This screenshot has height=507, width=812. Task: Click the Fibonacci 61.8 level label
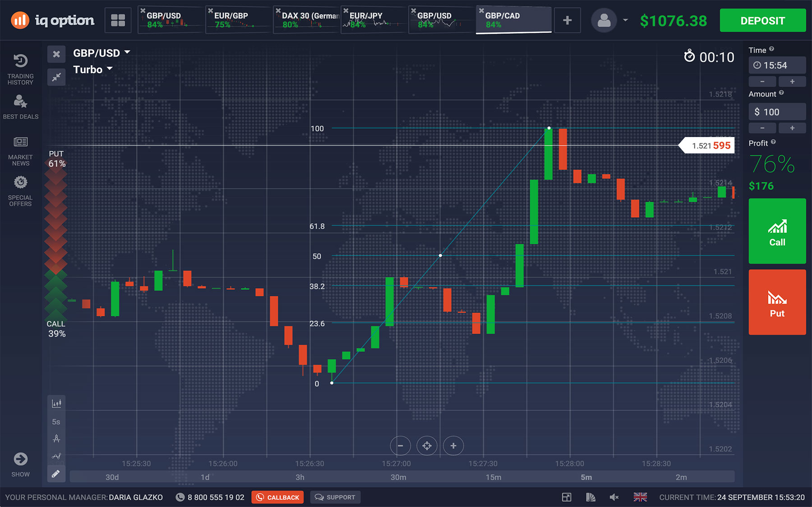[317, 226]
